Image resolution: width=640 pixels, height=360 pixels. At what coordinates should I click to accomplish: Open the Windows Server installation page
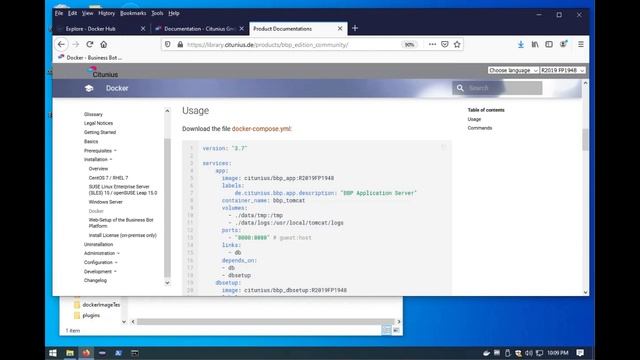[106, 202]
